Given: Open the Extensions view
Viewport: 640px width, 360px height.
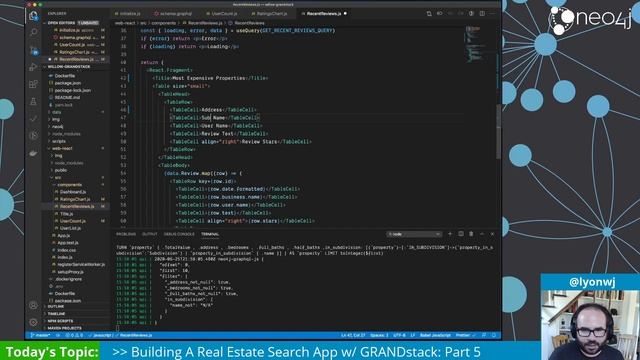Looking at the screenshot, I should click(33, 84).
